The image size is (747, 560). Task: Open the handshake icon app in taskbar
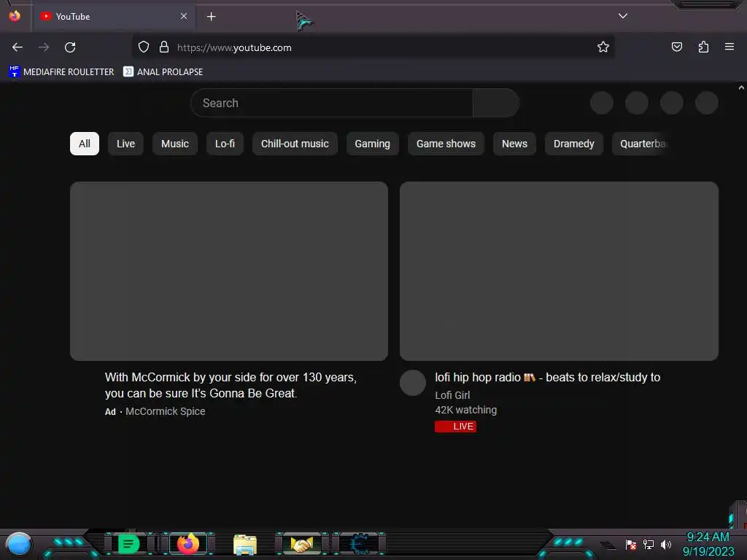[x=302, y=544]
